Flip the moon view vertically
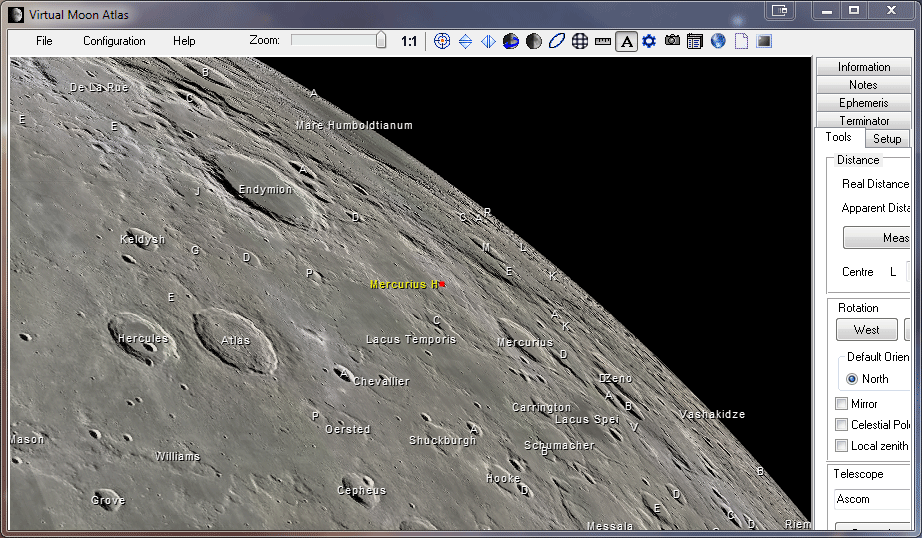 pos(465,41)
